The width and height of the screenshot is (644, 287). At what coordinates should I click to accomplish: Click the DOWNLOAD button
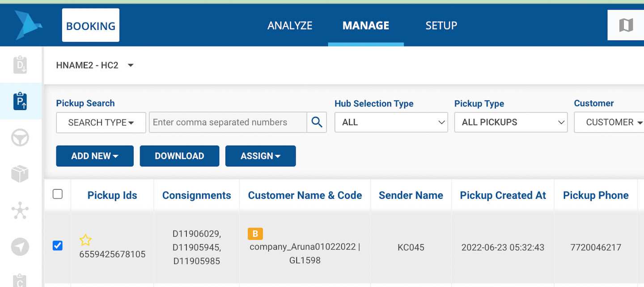pyautogui.click(x=179, y=156)
